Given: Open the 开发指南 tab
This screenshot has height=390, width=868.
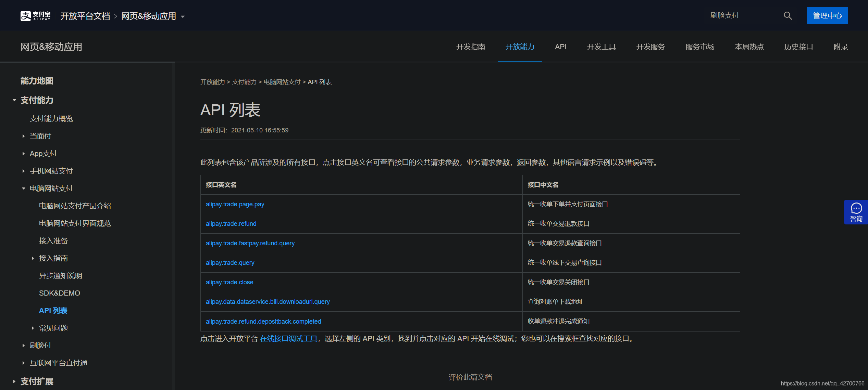Looking at the screenshot, I should click(x=470, y=47).
